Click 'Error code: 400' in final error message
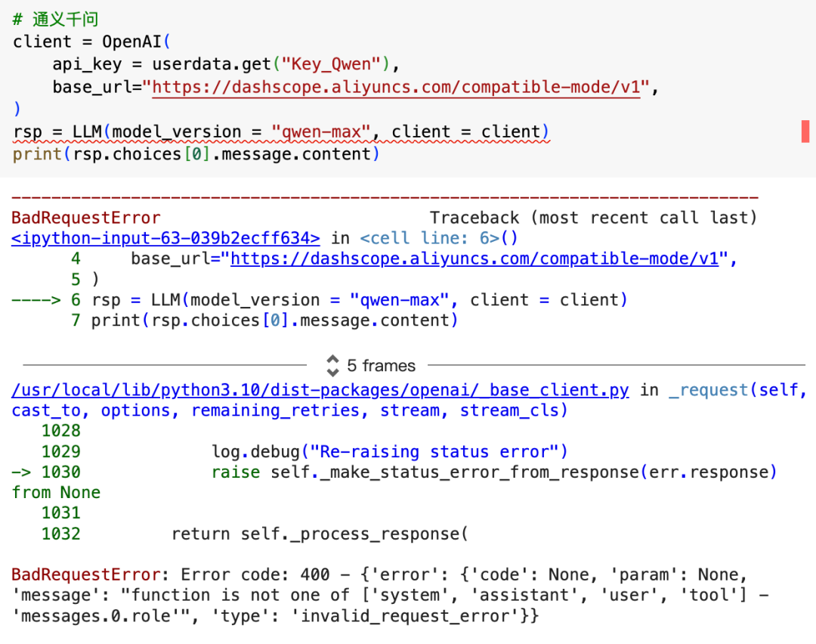 (255, 574)
